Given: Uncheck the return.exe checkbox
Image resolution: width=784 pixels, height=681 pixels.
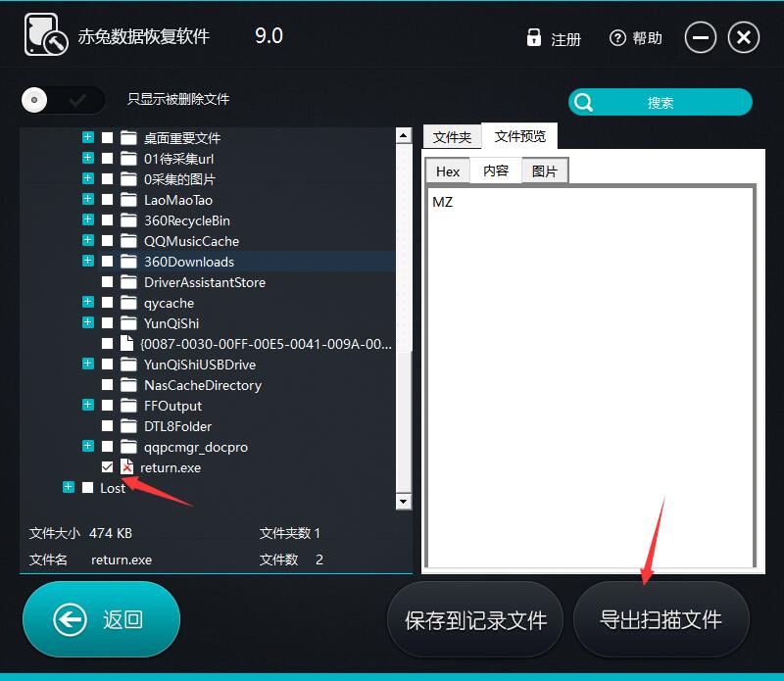Looking at the screenshot, I should click(x=108, y=467).
